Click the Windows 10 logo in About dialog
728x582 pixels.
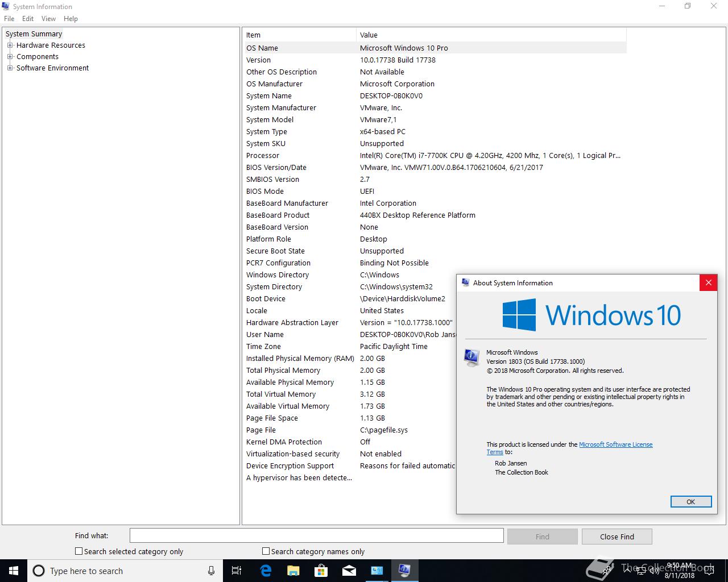click(x=591, y=315)
